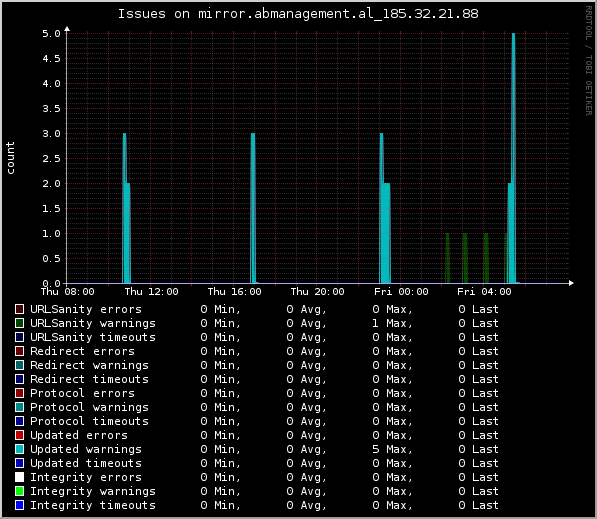Click the Updated errors red swatch
Viewport: 597px width, 519px height.
19,435
